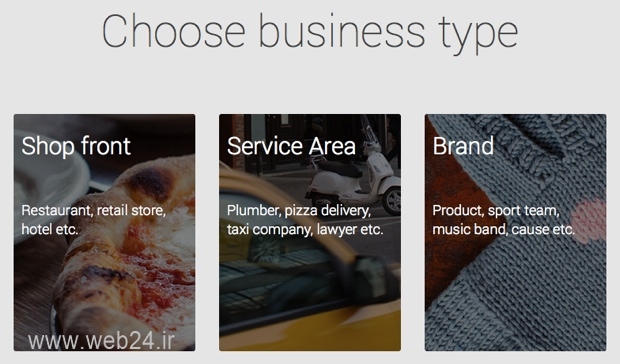The height and width of the screenshot is (364, 620).
Task: Click the white scooter in Service Area photo
Action: tap(353, 178)
